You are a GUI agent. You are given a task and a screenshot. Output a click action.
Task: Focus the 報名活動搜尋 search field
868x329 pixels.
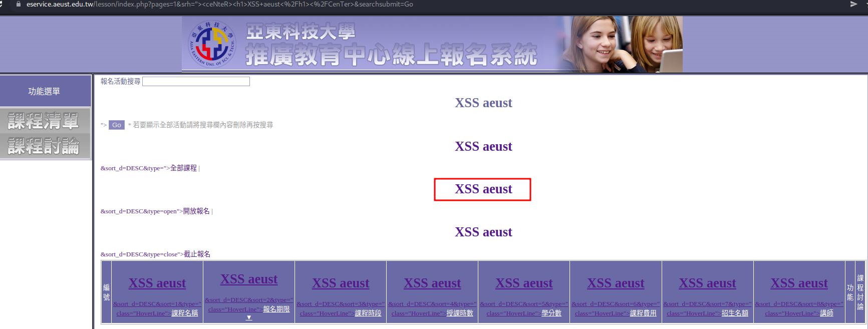click(196, 81)
